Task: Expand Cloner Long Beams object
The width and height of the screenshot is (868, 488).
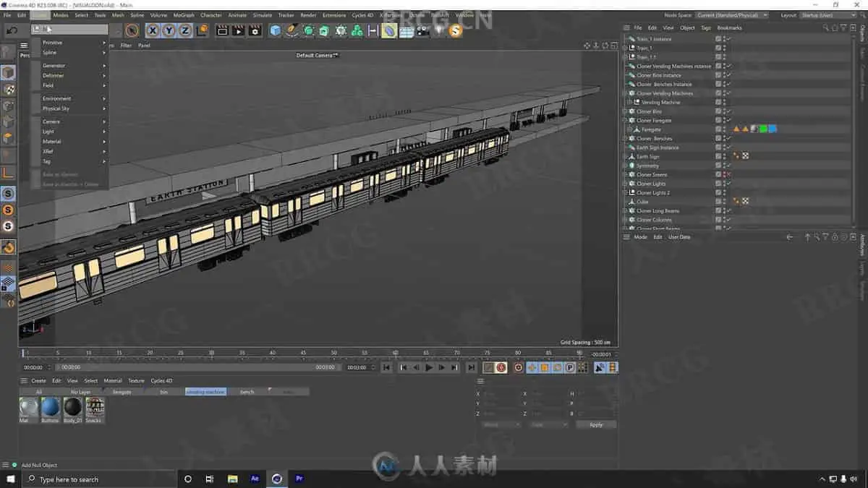Action: point(626,211)
